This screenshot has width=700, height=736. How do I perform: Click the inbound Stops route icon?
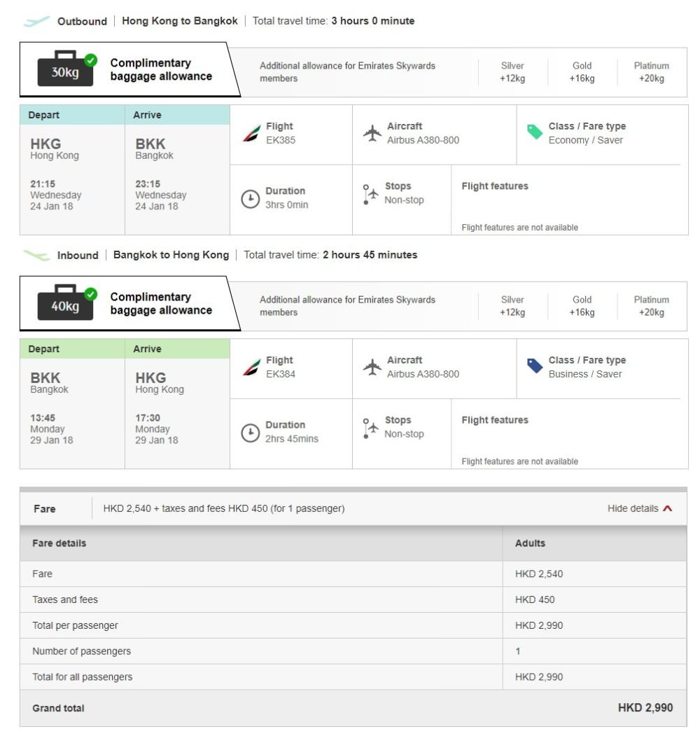pos(370,427)
